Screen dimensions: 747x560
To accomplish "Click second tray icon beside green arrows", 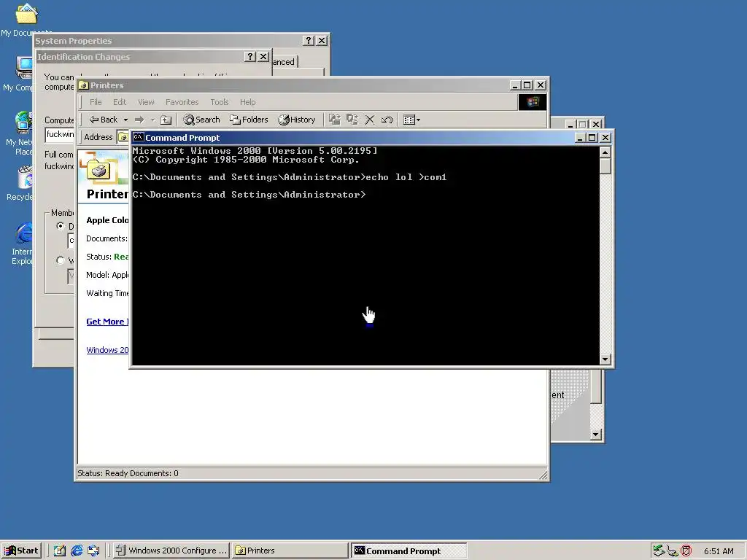I will [672, 551].
